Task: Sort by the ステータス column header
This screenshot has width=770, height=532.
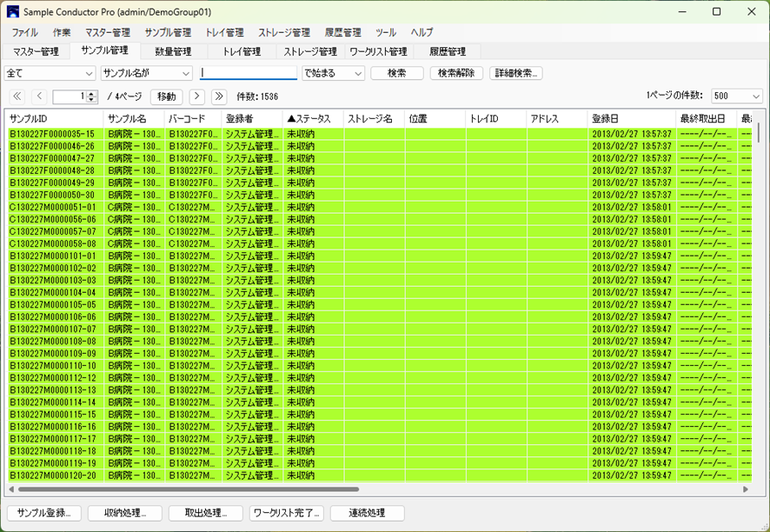Action: (311, 119)
